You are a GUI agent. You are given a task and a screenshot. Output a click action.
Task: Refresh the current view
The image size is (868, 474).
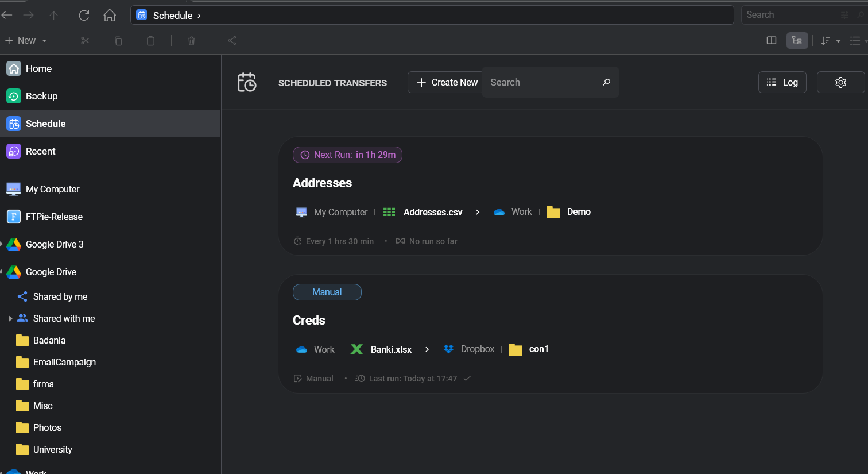click(x=84, y=16)
